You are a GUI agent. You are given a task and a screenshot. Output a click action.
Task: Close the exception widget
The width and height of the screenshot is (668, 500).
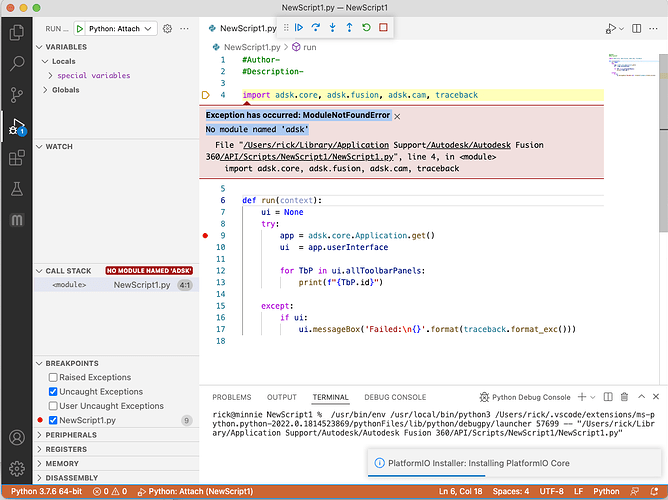[x=397, y=116]
